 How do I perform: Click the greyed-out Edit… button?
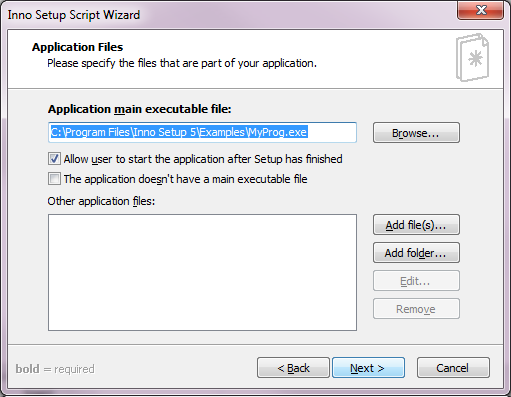tap(416, 281)
